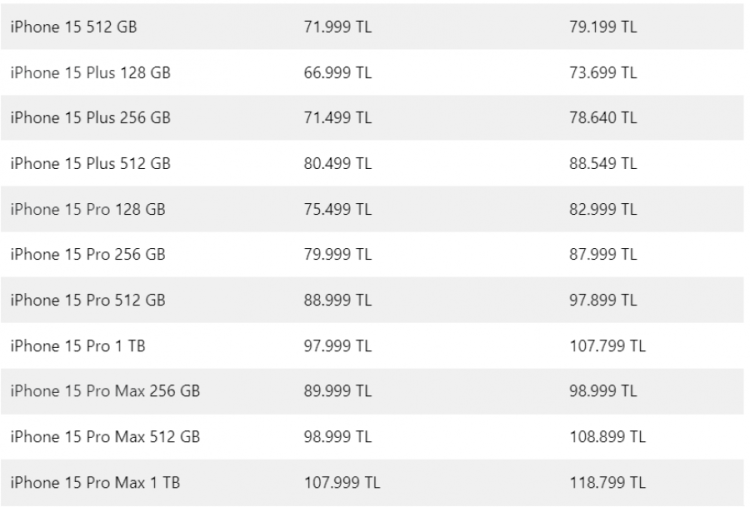Select the iPhone 15 Pro Max 512 GB cell

105,437
